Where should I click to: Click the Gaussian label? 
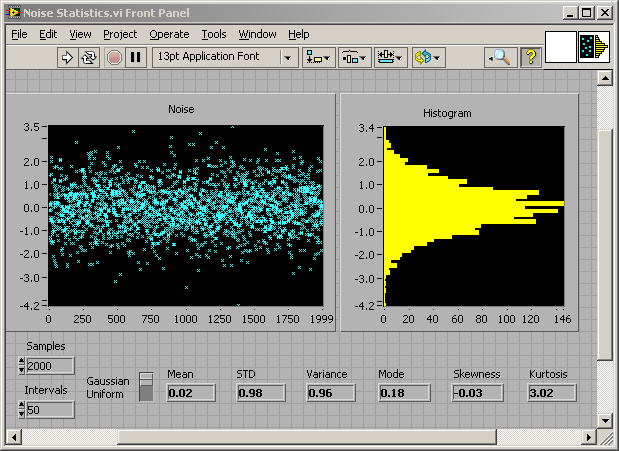pos(108,381)
